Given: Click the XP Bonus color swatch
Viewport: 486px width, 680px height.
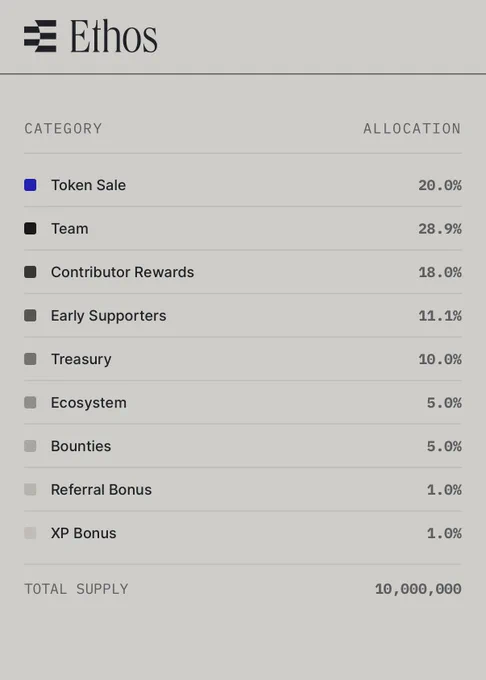Looking at the screenshot, I should click(x=30, y=533).
